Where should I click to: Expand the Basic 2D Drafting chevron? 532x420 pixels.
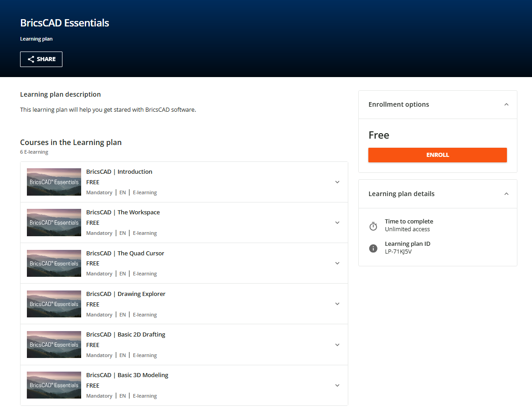pyautogui.click(x=337, y=345)
